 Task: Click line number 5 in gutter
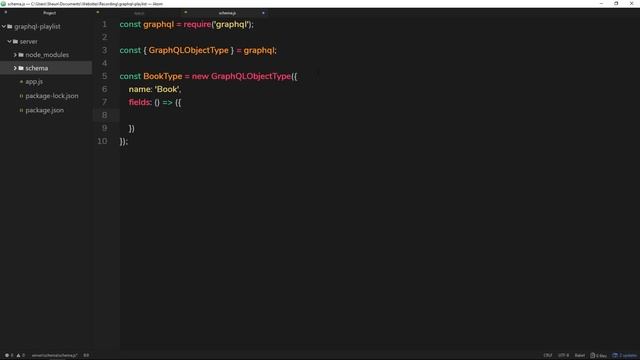point(104,76)
